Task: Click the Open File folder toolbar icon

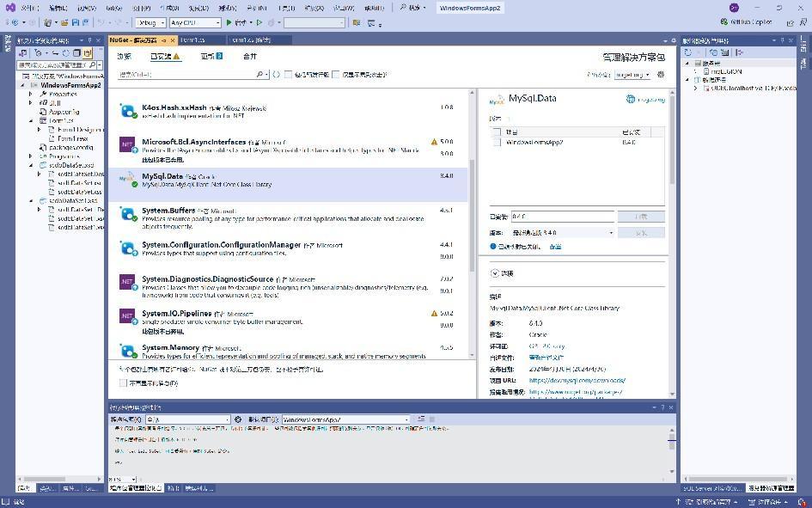Action: 64,23
